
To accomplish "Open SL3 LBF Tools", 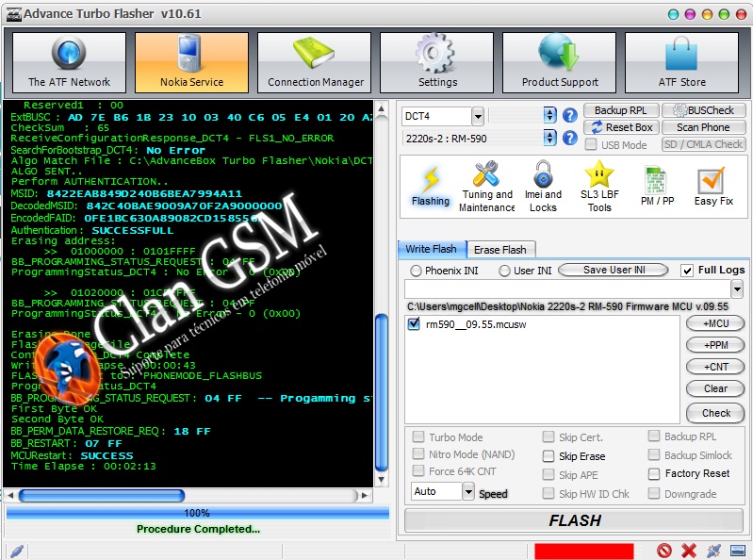I will [x=599, y=187].
